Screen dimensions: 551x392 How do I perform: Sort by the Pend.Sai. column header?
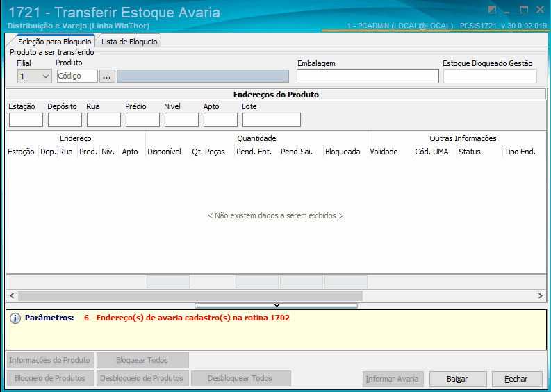301,152
